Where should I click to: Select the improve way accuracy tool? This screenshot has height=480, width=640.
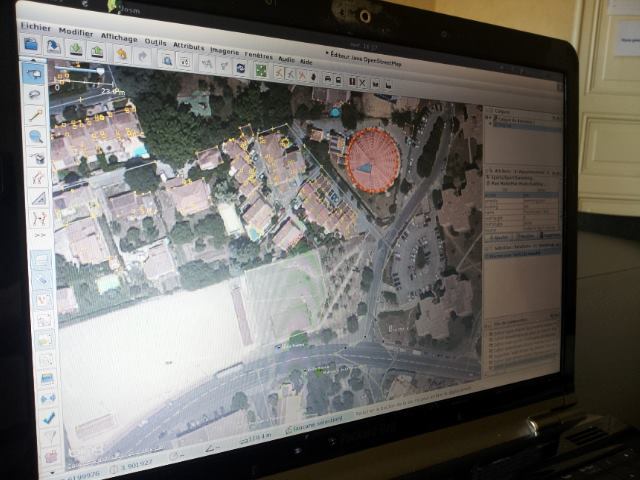(40, 219)
